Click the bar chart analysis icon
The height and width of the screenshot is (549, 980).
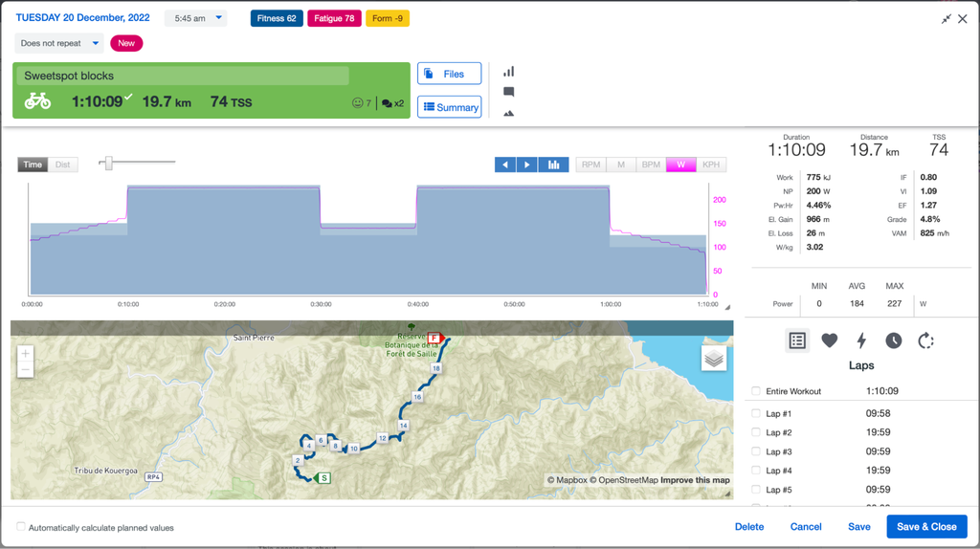coord(509,72)
